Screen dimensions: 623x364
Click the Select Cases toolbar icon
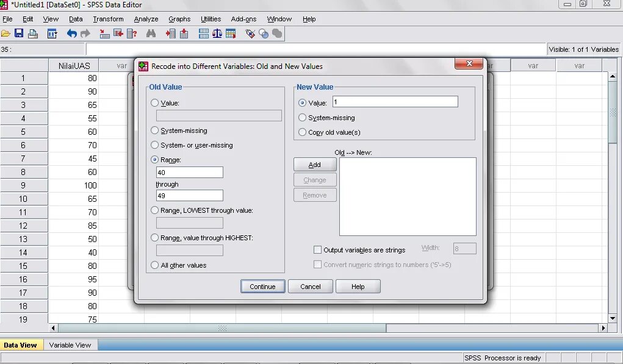(x=231, y=34)
